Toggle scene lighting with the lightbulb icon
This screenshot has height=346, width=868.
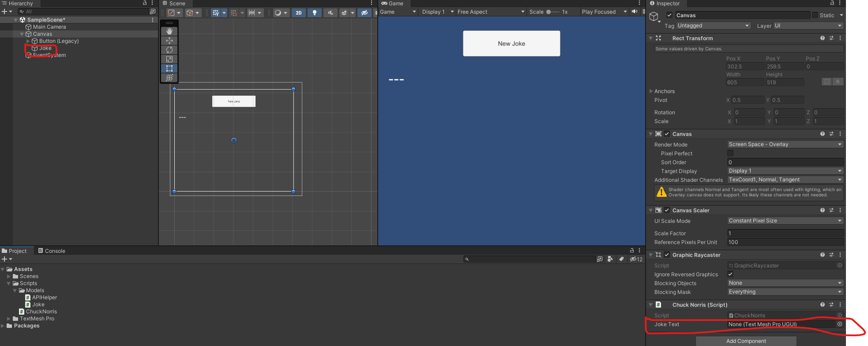click(314, 13)
